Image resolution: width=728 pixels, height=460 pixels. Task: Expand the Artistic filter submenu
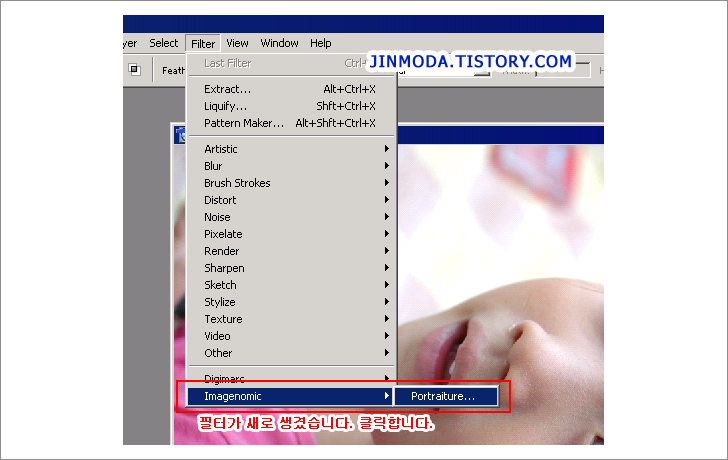(x=291, y=149)
